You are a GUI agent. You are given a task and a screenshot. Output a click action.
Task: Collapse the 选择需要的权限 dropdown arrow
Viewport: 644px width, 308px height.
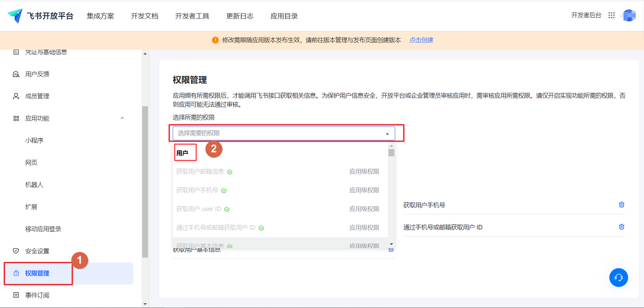pos(387,134)
